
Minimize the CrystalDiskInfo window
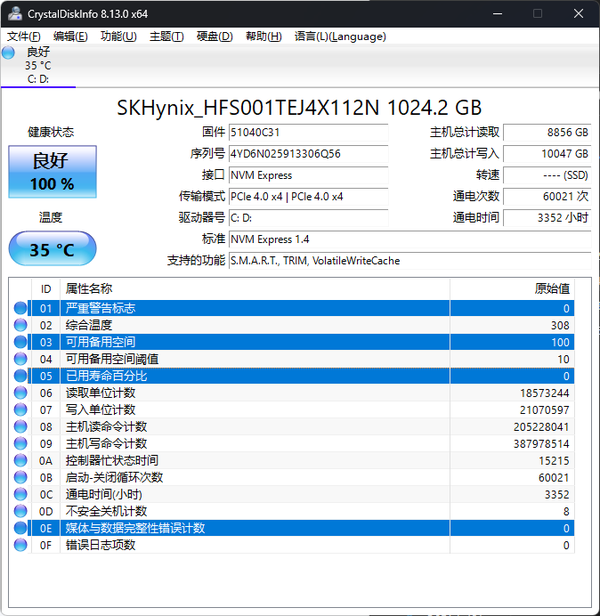(x=497, y=14)
